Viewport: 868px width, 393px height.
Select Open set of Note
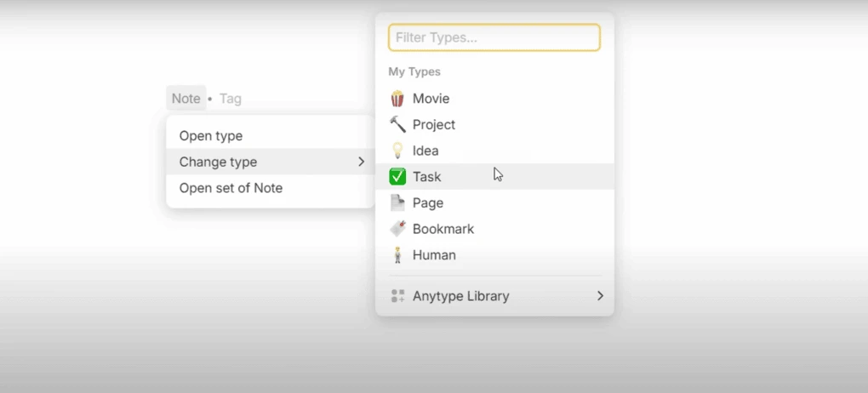[271, 188]
